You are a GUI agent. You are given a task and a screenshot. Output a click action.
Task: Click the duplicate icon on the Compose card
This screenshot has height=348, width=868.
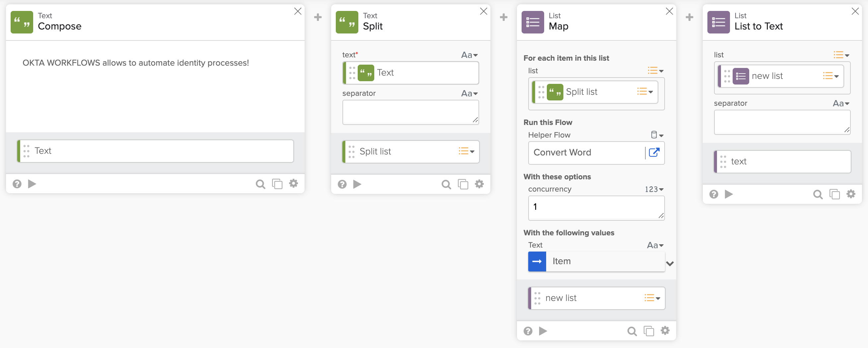point(277,184)
